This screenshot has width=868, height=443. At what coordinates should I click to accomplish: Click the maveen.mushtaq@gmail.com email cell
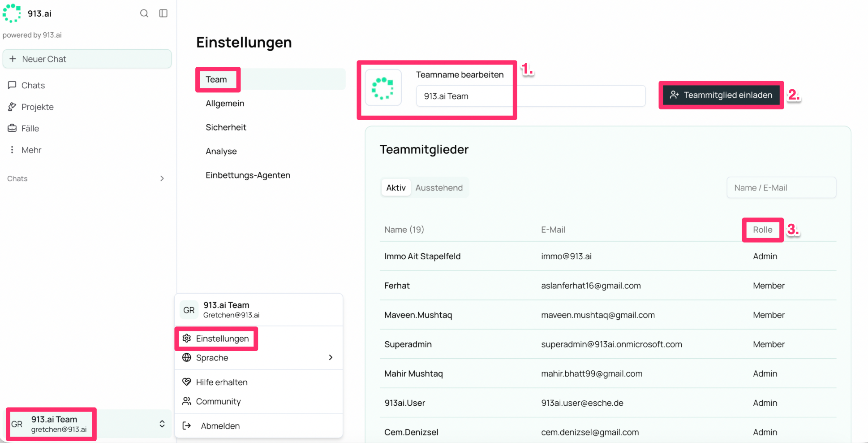598,315
